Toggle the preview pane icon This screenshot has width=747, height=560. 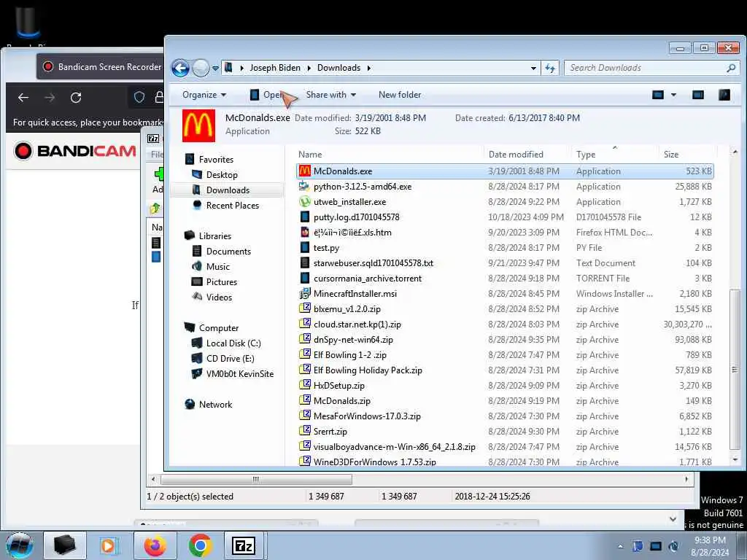698,95
